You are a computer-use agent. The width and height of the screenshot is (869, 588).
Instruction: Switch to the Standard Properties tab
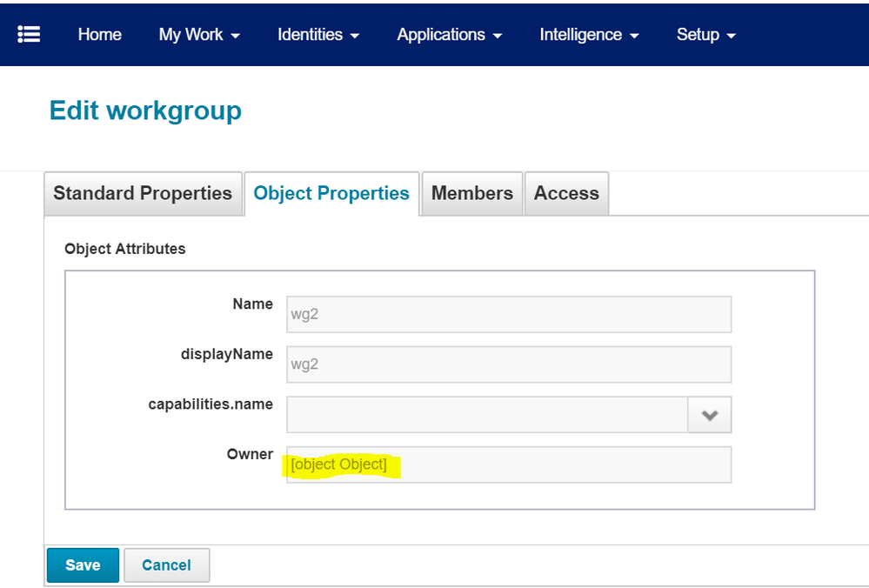pos(143,193)
